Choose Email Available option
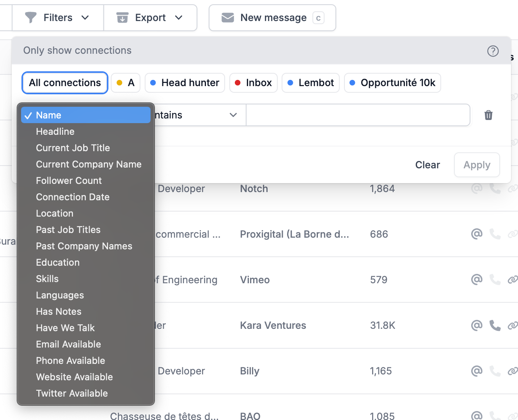The height and width of the screenshot is (420, 518). coord(86,344)
